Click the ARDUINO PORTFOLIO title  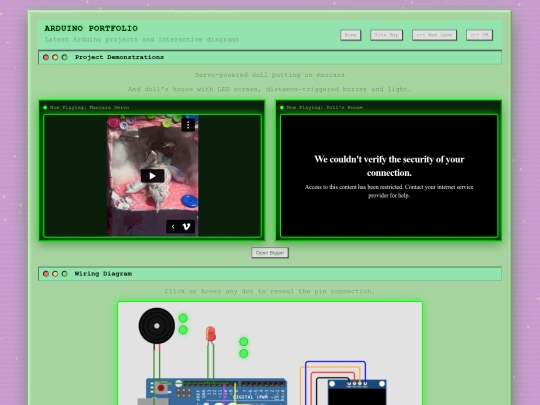pos(91,28)
